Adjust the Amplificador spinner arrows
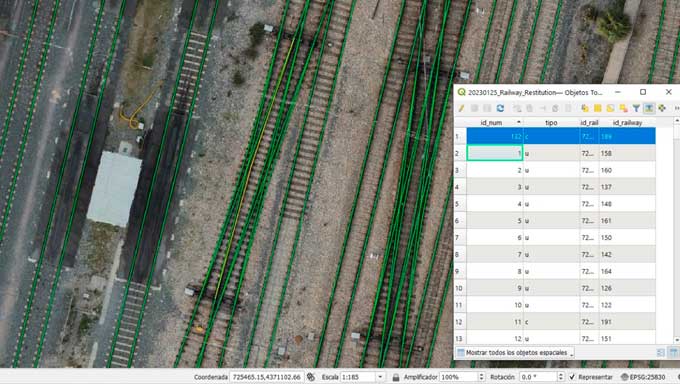680x384 pixels. pos(481,377)
